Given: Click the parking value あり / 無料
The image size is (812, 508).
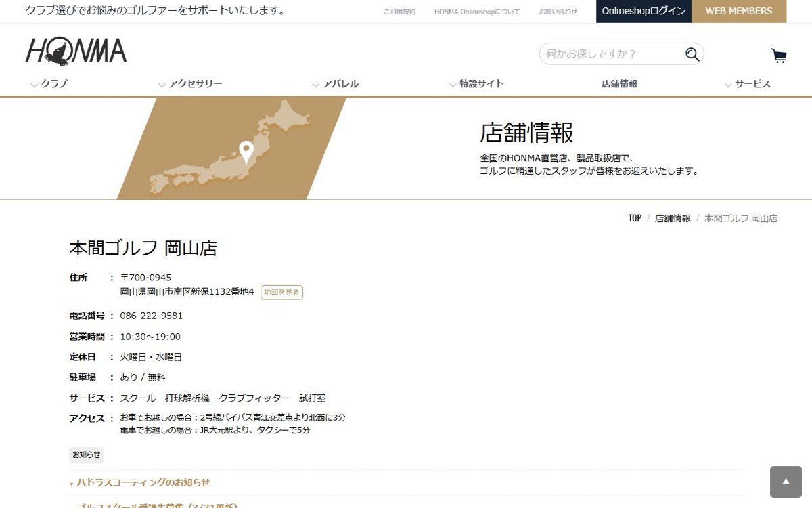Looking at the screenshot, I should coord(143,377).
